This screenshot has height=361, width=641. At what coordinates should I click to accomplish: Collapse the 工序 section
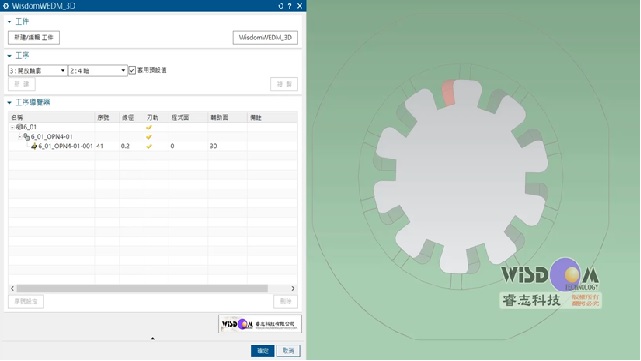point(9,56)
